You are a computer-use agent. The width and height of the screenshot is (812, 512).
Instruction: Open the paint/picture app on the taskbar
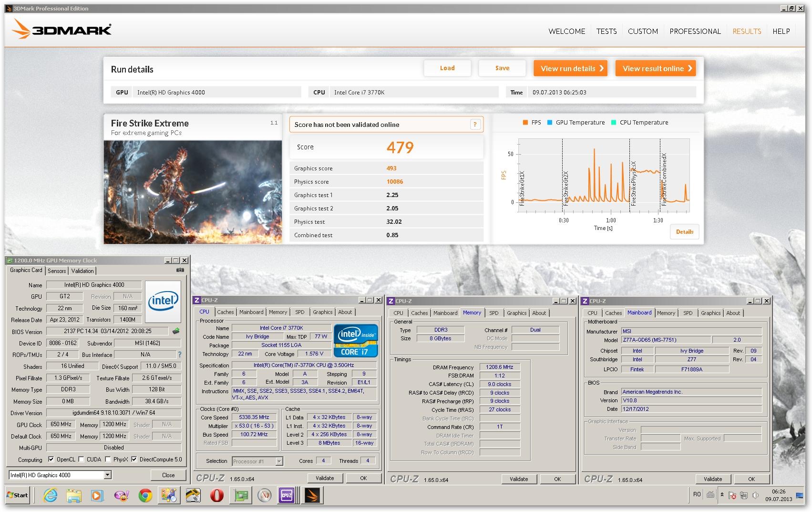click(168, 495)
